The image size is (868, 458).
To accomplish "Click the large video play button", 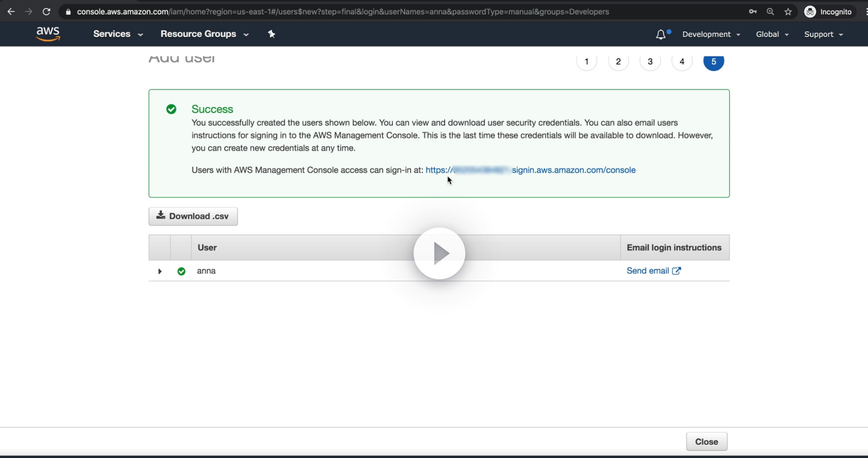I will (439, 253).
